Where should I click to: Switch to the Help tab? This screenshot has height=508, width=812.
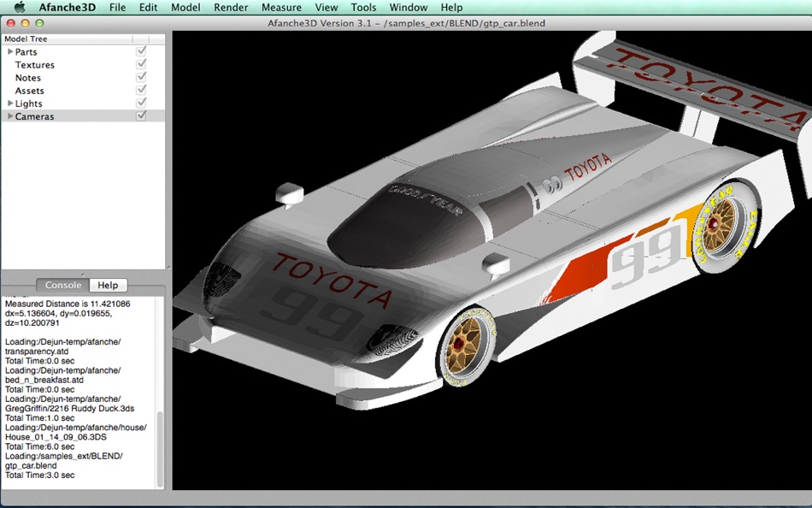(108, 285)
